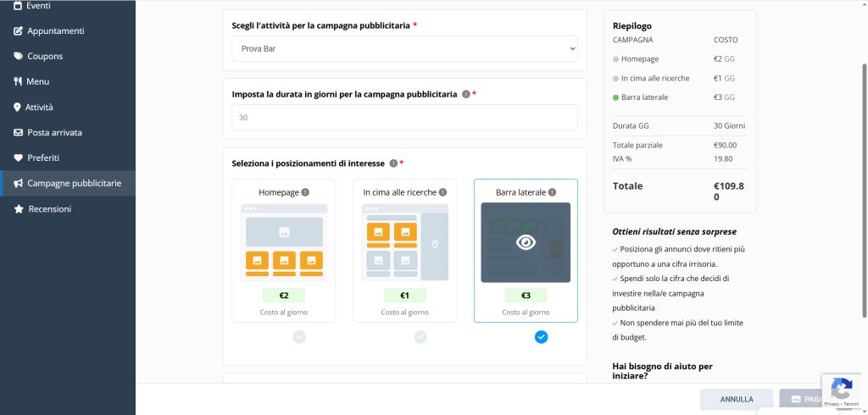
Task: Enable the Homepage placement checkmark
Action: click(299, 337)
